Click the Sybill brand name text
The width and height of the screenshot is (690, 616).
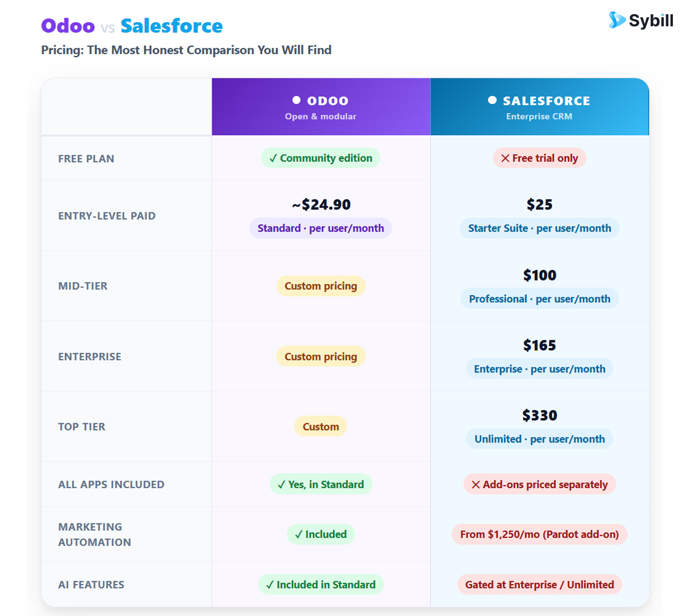(x=651, y=21)
